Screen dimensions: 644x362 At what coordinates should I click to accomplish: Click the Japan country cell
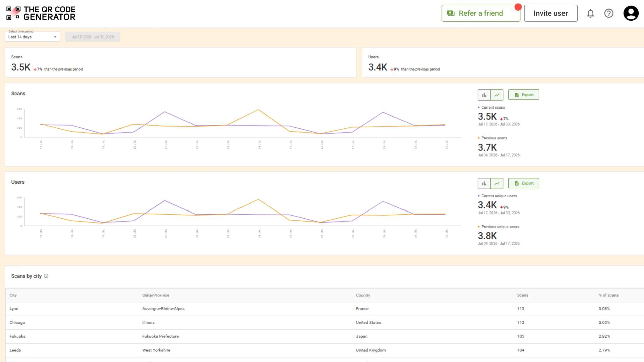tap(361, 336)
